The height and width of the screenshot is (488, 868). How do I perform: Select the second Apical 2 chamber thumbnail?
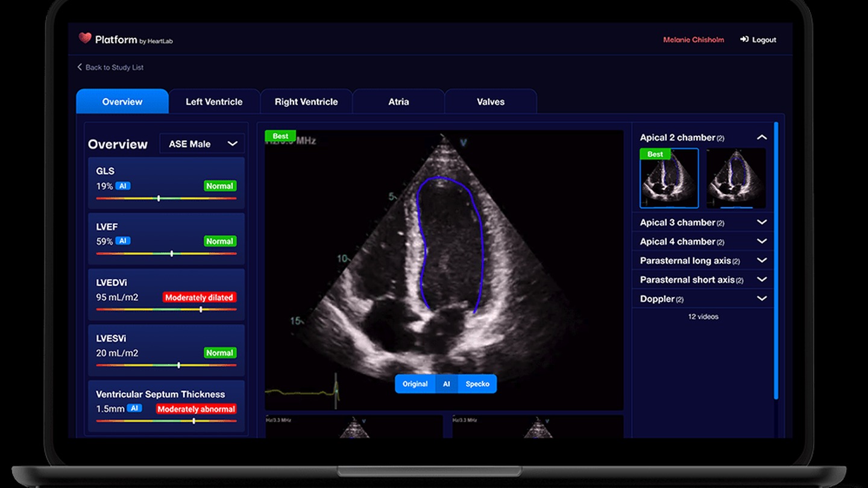coord(736,178)
